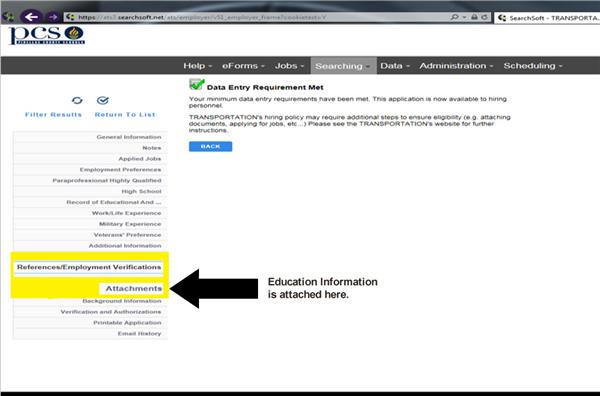The image size is (600, 396).
Task: Switch to the SearchSoft TRANSPORTA browser tab
Action: [x=548, y=18]
